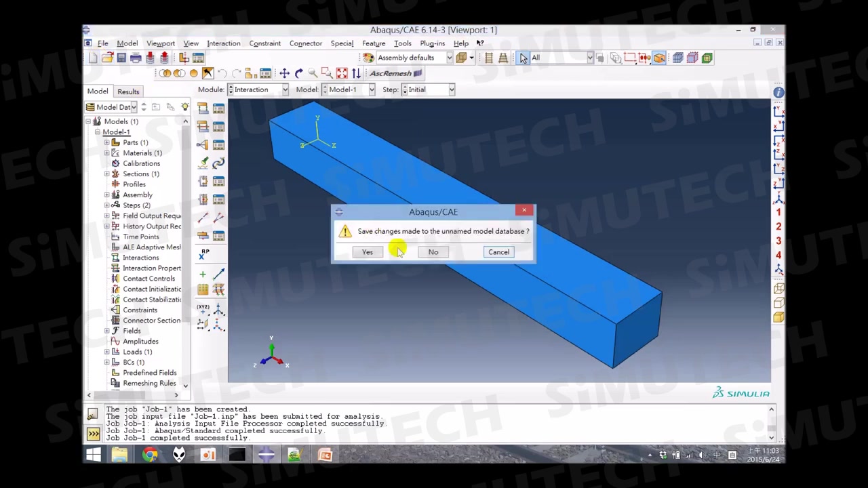This screenshot has height=488, width=868.
Task: Click the Cycle Views up-down arrows icon
Action: 356,73
